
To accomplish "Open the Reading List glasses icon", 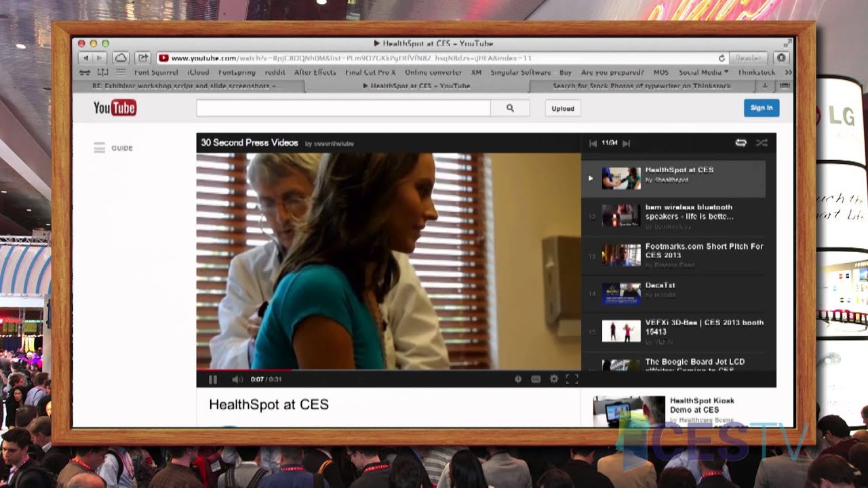I will click(85, 72).
